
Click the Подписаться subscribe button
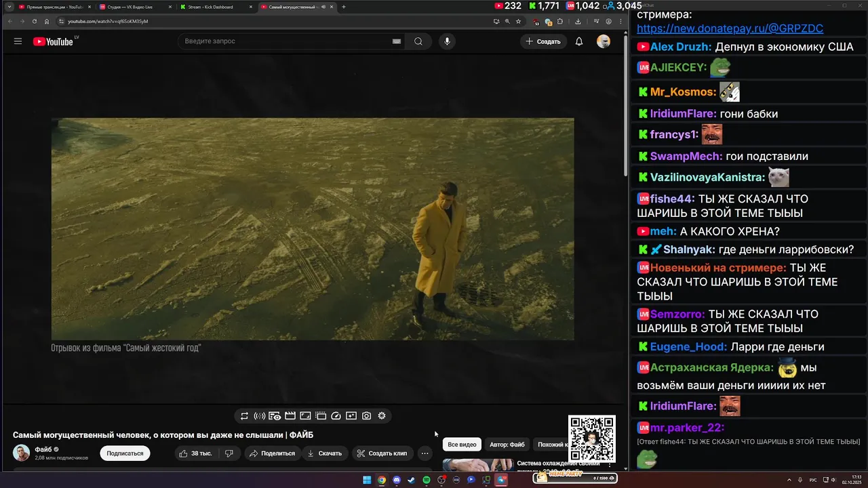click(x=125, y=453)
